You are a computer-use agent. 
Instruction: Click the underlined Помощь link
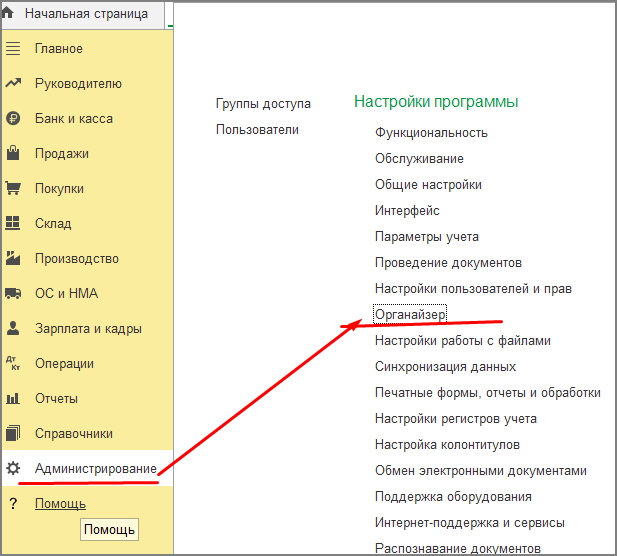[60, 503]
